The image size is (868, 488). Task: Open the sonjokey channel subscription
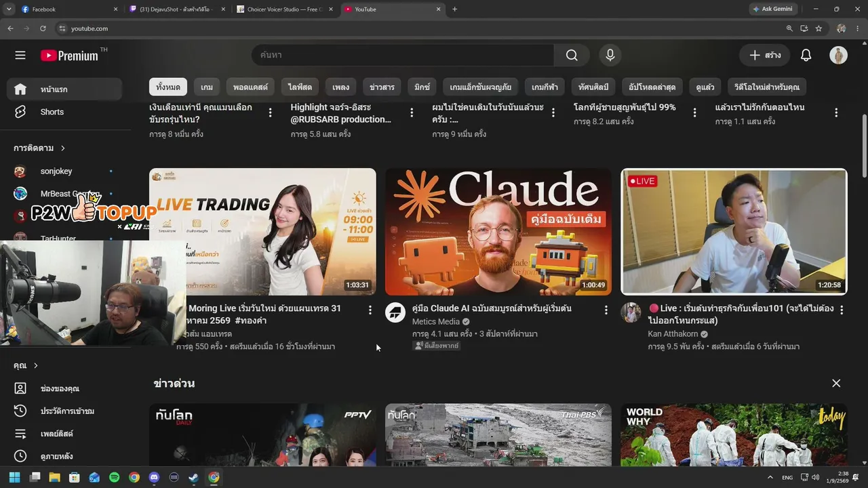click(x=65, y=171)
